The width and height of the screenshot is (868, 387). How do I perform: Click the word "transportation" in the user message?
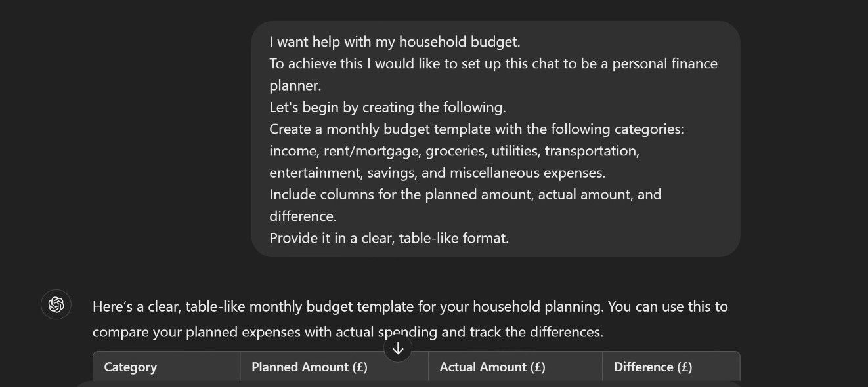coord(592,152)
